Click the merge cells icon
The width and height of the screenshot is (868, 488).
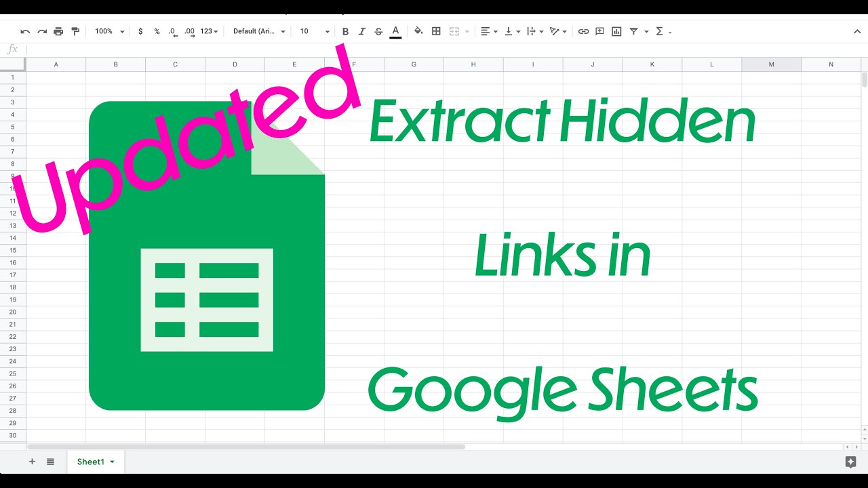tap(454, 31)
